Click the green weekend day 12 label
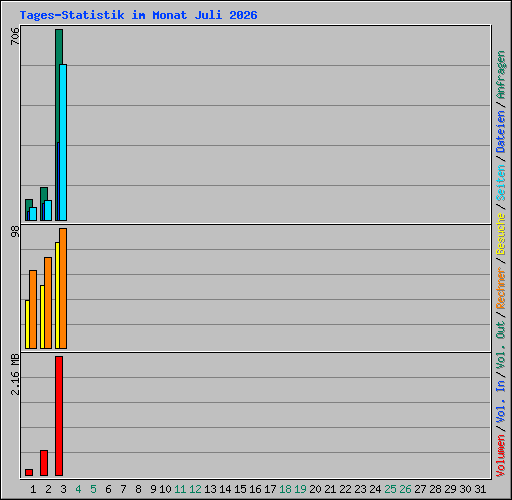The width and height of the screenshot is (512, 500). point(195,489)
